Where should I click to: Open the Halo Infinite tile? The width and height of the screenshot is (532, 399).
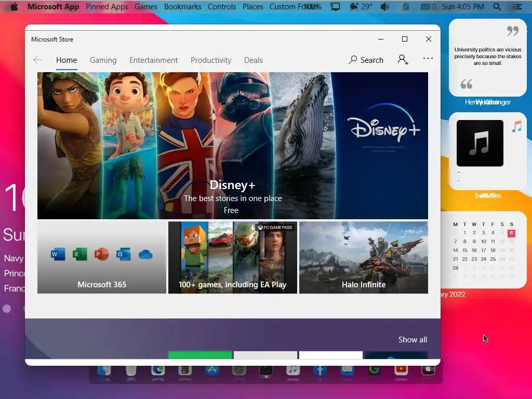point(364,258)
